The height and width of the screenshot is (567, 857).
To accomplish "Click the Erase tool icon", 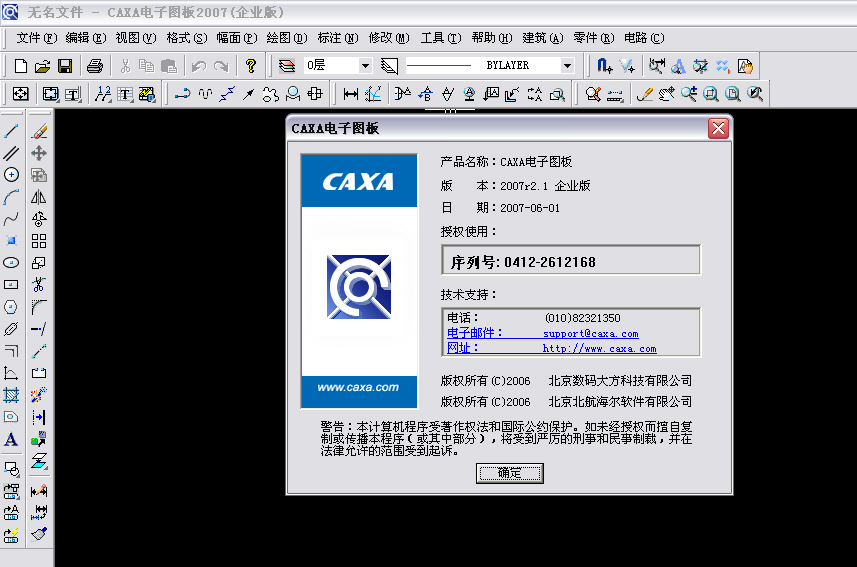I will tap(39, 131).
